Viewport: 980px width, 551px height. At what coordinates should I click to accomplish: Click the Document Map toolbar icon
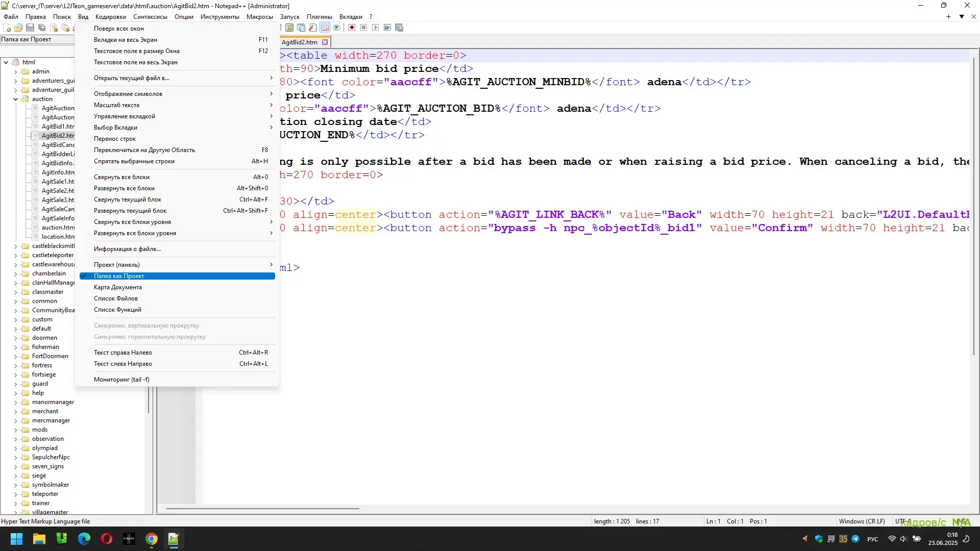click(289, 28)
